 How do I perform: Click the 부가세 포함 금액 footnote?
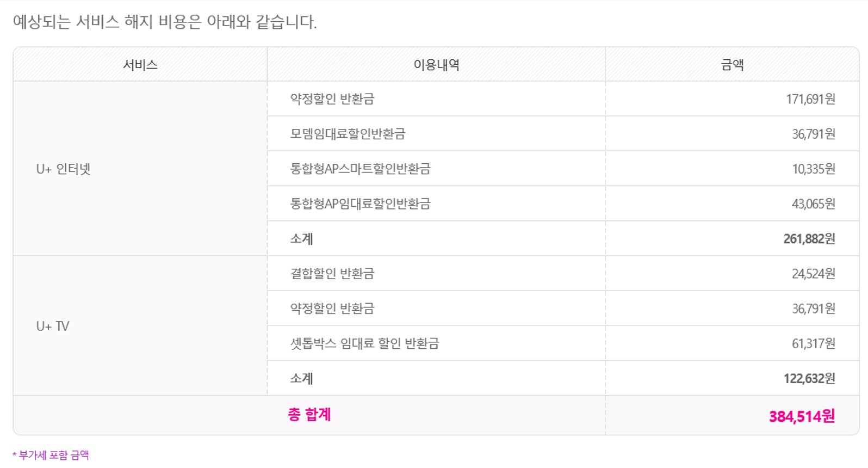pos(52,455)
